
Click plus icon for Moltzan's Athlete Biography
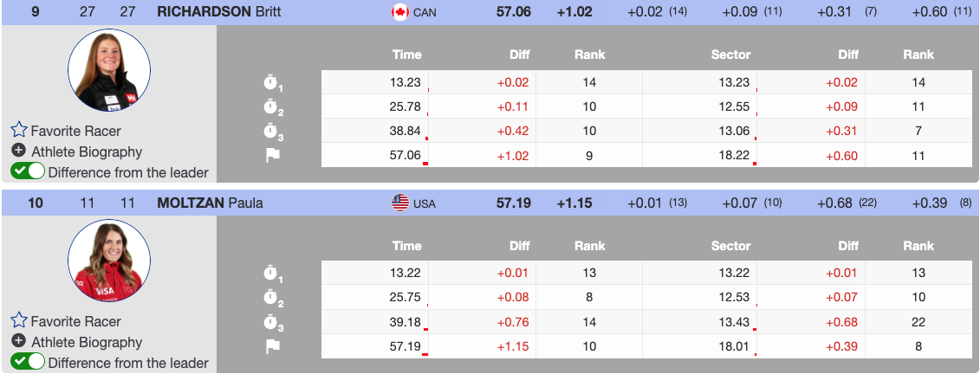coord(18,342)
